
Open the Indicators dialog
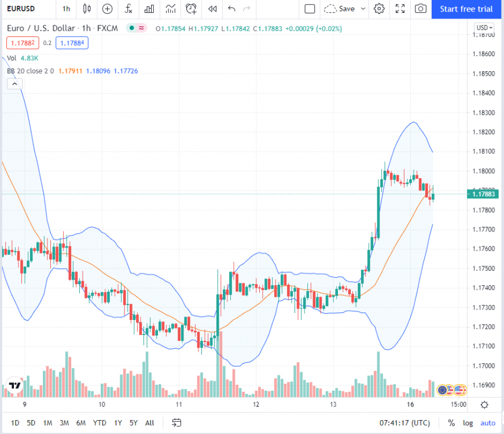pyautogui.click(x=128, y=9)
